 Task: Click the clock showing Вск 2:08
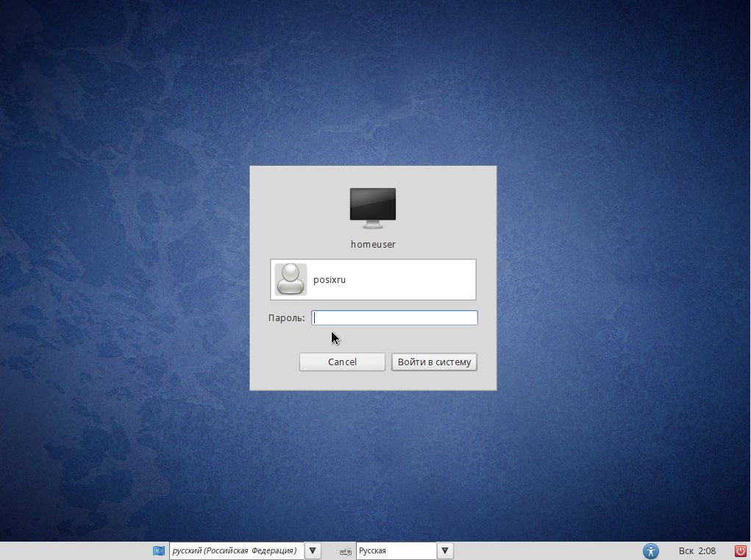(697, 551)
